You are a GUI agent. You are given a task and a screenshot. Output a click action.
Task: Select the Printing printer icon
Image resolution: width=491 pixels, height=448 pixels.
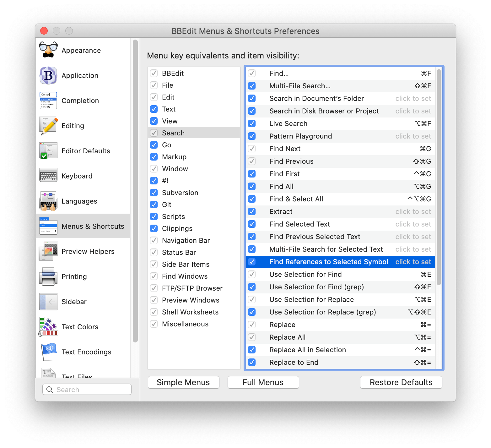tap(48, 276)
